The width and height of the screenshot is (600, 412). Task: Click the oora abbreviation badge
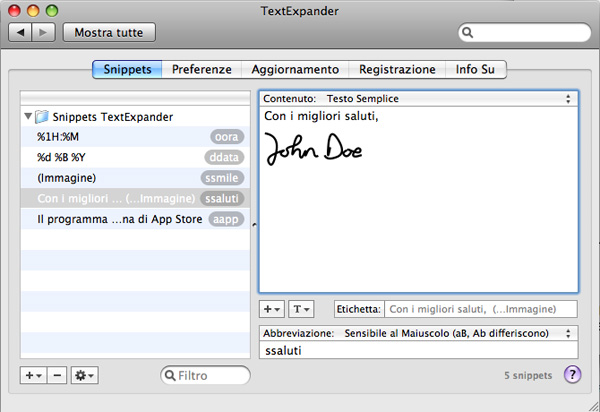(x=227, y=137)
